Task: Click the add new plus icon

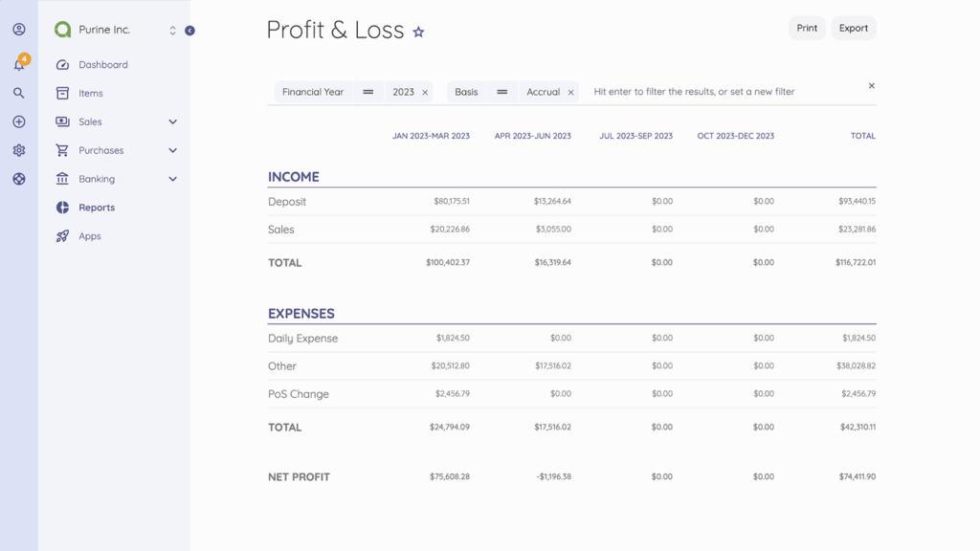Action: pos(19,121)
